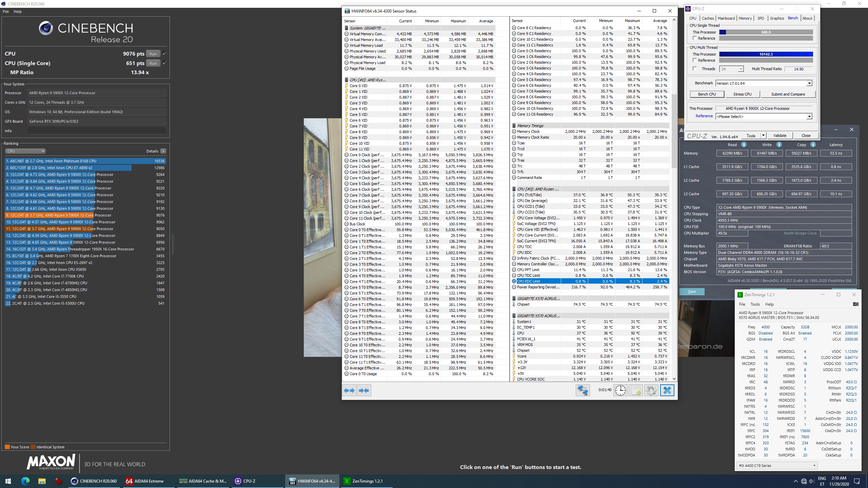This screenshot has height=488, width=868.
Task: Open ZenTimings Tools menu
Action: [755, 304]
